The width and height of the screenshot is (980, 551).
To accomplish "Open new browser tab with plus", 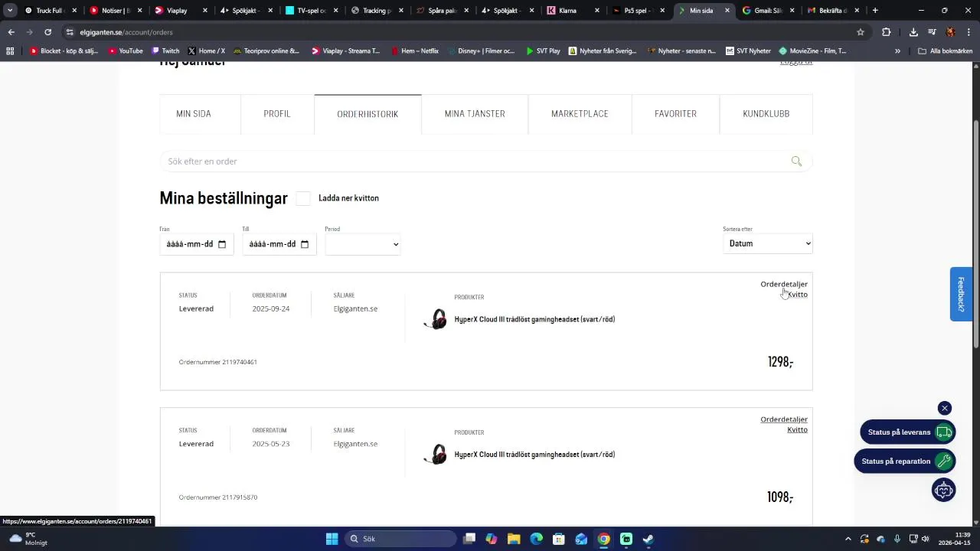I will (875, 11).
